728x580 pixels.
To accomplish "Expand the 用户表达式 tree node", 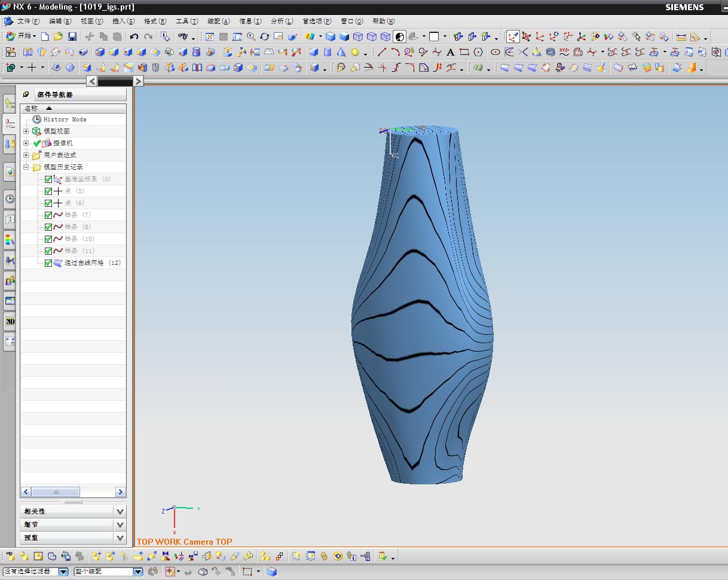I will coord(26,155).
